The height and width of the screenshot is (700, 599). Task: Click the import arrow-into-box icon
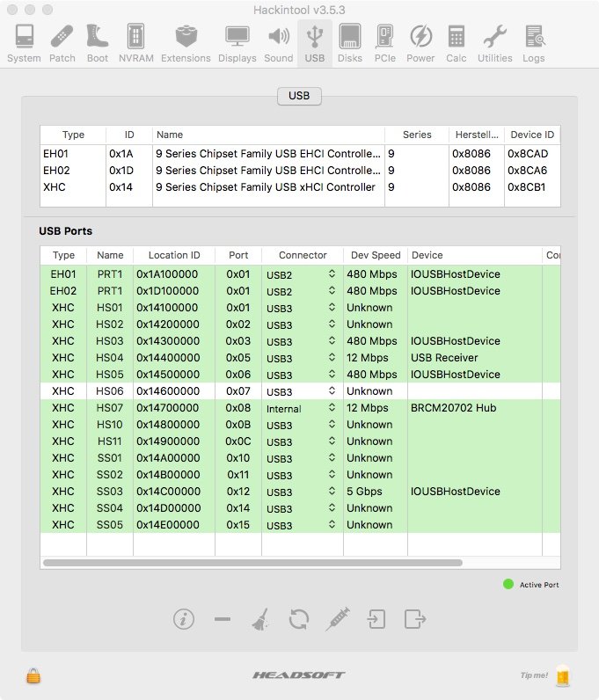[x=376, y=619]
